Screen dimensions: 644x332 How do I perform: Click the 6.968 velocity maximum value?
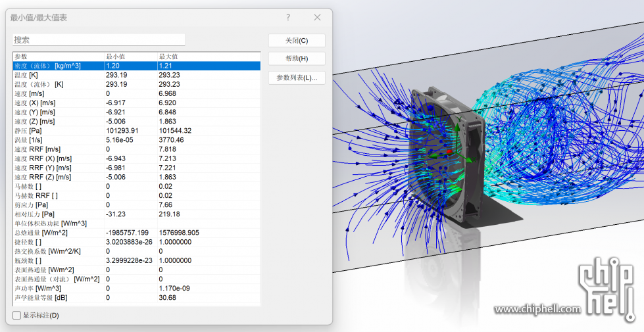coord(168,93)
